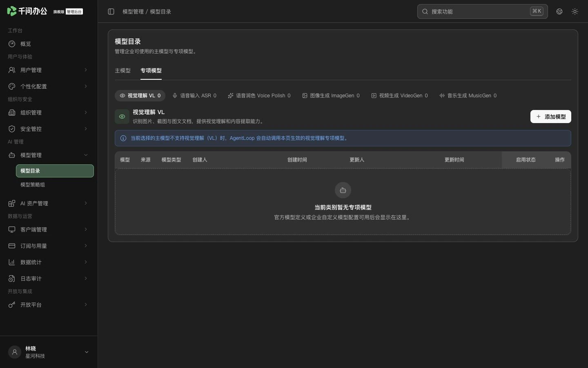Select the 专项模型 tab

pyautogui.click(x=151, y=71)
